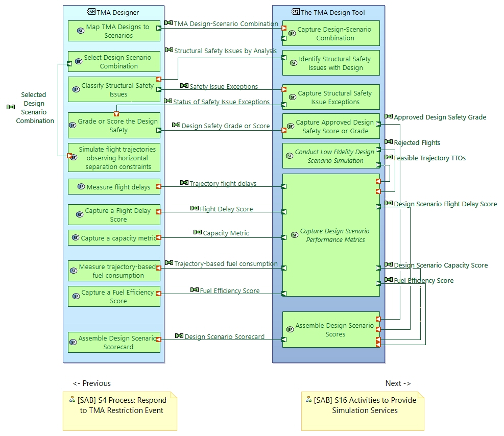Click exchange icon beside Approved Design Safety Grade

(389, 116)
